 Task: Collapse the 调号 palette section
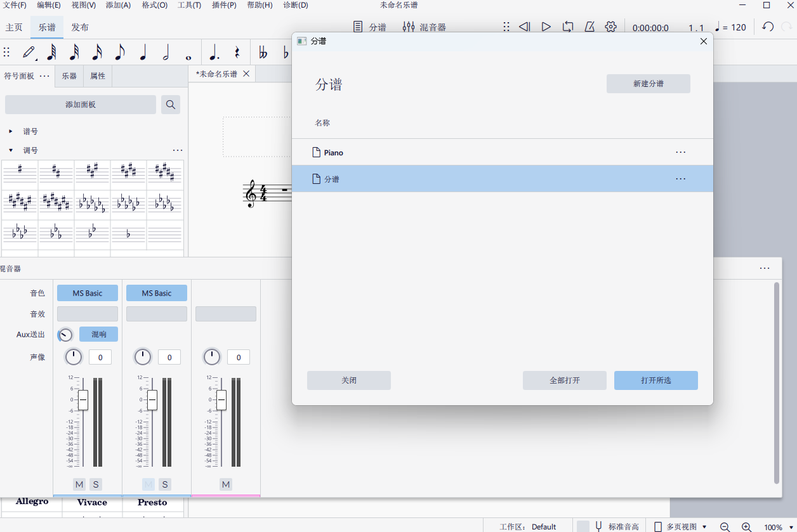(11, 150)
